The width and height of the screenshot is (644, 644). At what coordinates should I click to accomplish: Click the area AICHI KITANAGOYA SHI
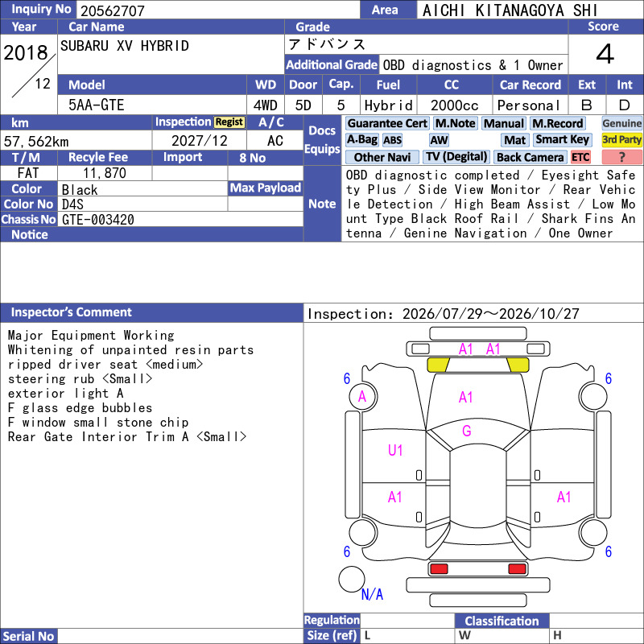coord(510,10)
